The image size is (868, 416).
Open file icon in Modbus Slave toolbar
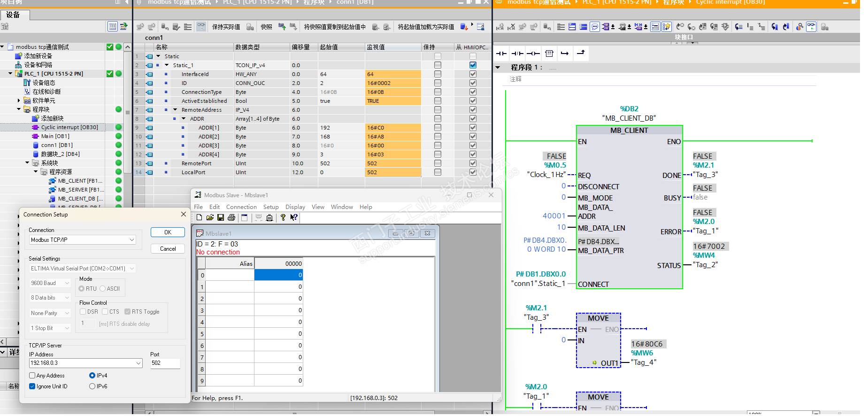point(210,217)
